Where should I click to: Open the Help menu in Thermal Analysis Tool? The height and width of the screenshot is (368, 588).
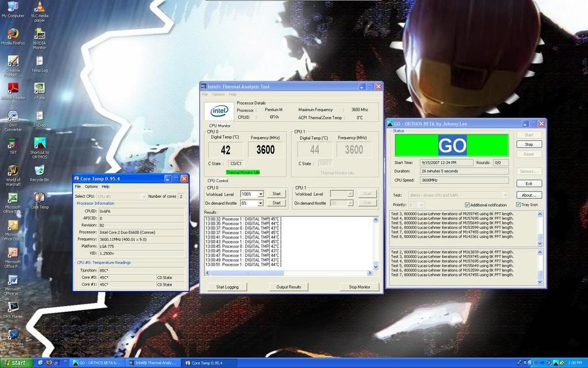233,94
